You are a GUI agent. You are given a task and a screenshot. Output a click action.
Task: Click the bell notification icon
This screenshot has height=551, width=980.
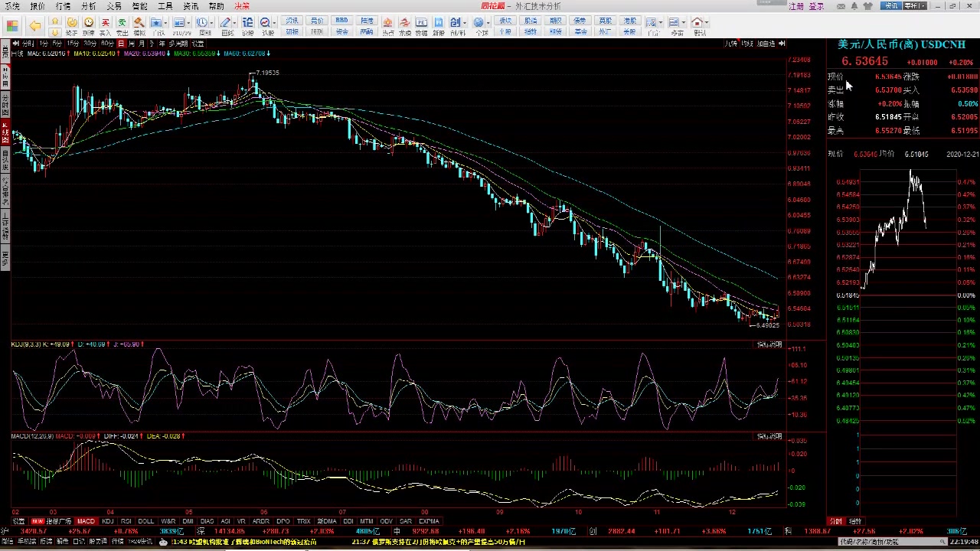coord(854,6)
